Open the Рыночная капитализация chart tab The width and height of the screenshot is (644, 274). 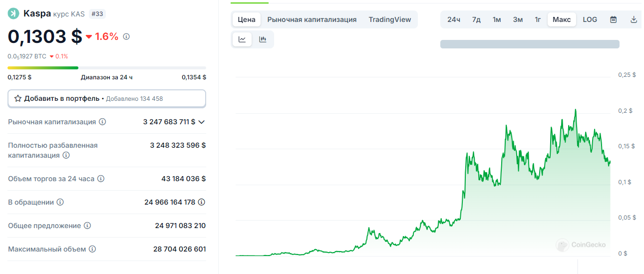[x=312, y=19]
